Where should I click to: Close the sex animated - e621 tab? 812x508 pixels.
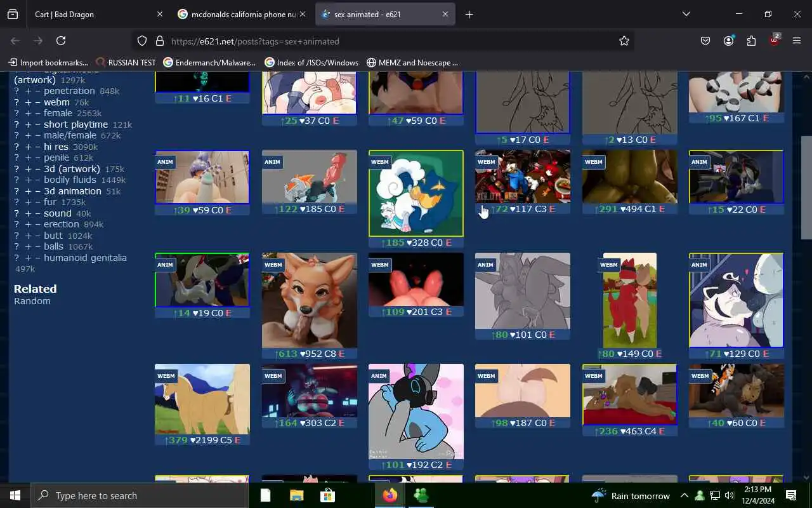pyautogui.click(x=445, y=14)
